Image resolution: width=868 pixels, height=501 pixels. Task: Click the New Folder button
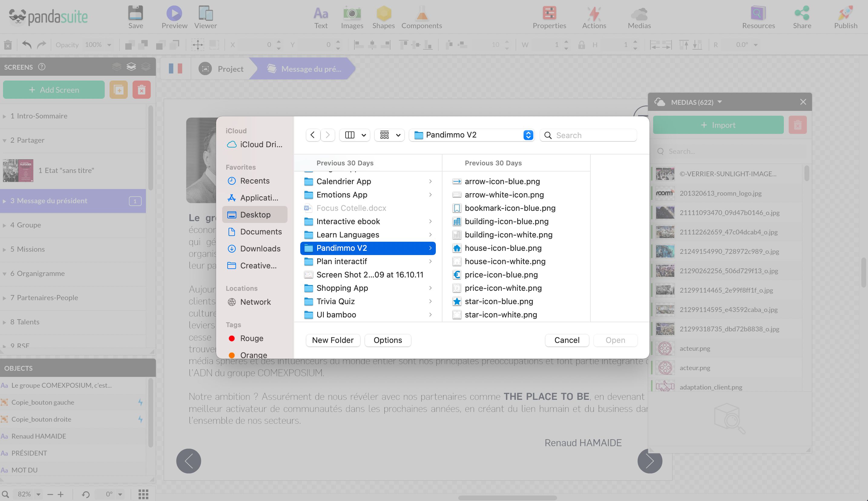(x=332, y=340)
